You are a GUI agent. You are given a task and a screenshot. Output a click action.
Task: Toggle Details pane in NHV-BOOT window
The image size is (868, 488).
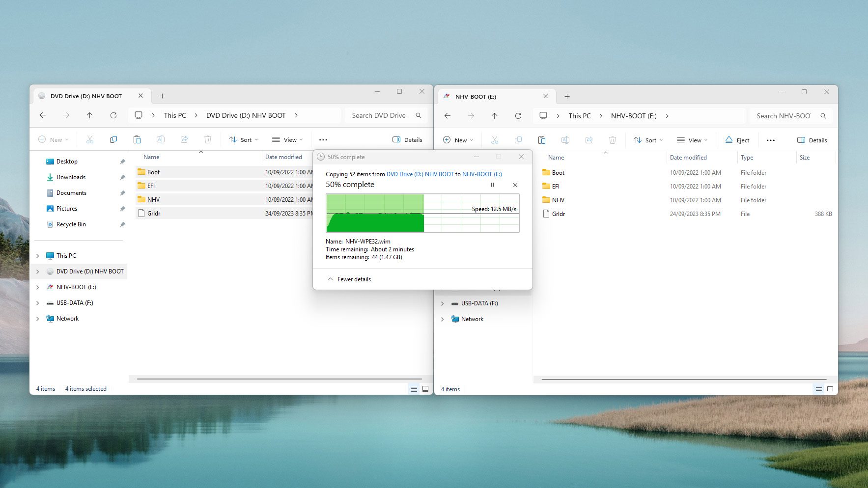click(812, 140)
